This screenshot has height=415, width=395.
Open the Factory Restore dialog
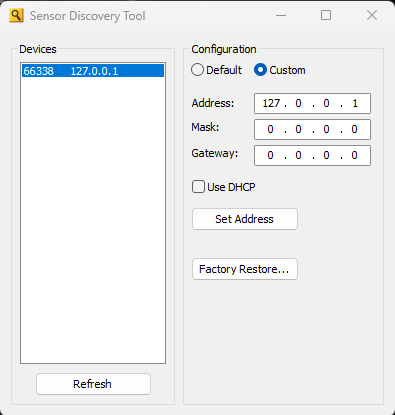pos(245,269)
